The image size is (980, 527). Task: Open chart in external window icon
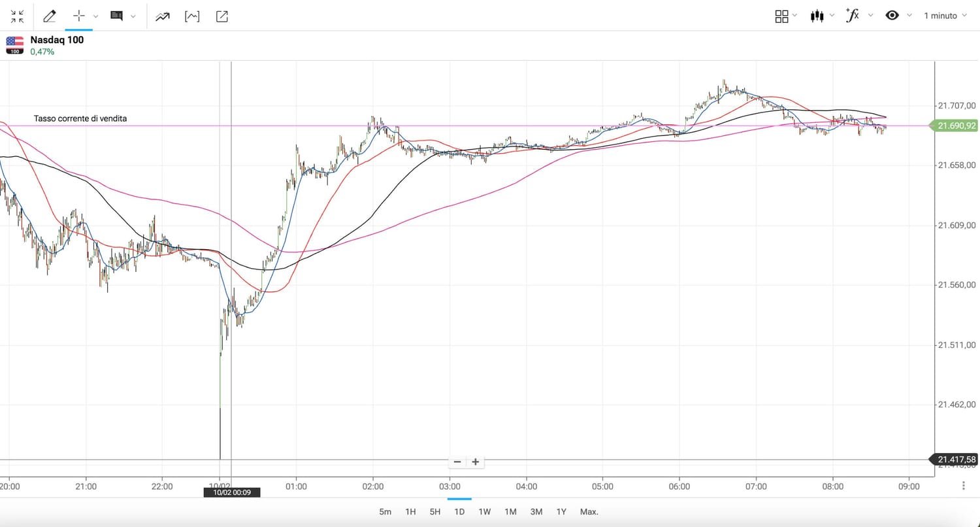(222, 16)
